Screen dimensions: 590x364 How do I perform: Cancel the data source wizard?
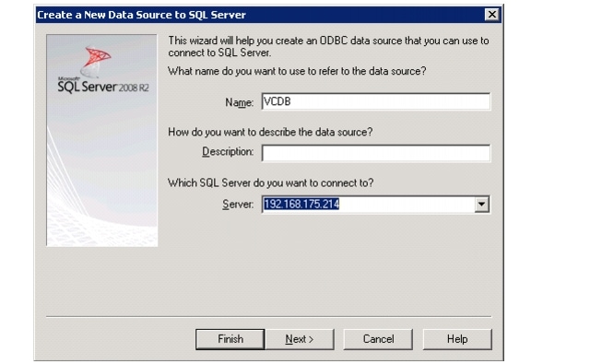378,339
